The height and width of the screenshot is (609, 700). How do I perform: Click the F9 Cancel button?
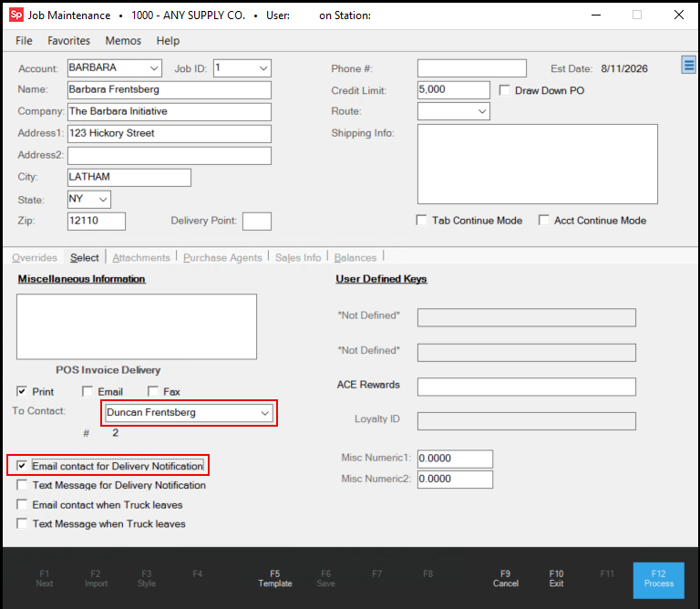pos(505,579)
